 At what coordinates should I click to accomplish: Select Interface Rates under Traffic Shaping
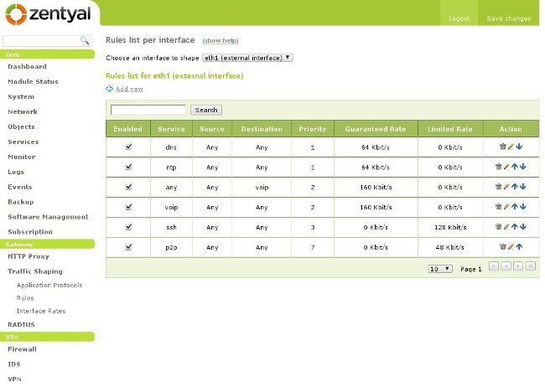coord(41,311)
